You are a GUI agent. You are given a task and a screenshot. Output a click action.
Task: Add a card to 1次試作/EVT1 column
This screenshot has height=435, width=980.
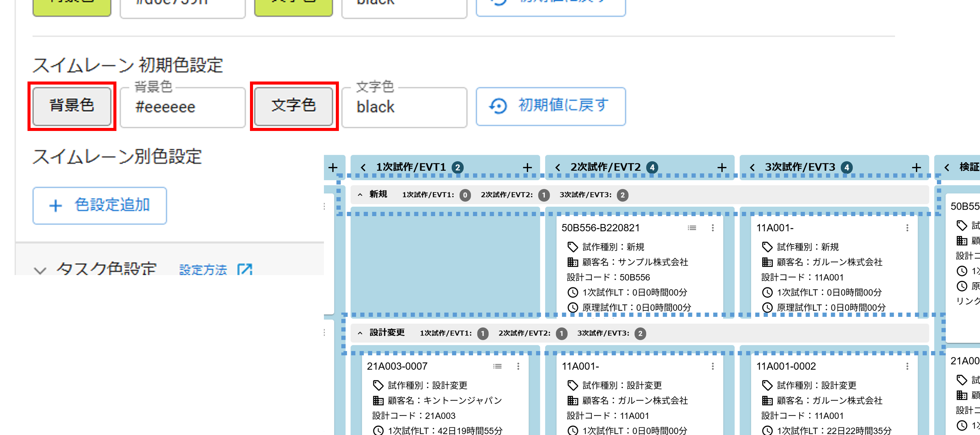coord(527,168)
